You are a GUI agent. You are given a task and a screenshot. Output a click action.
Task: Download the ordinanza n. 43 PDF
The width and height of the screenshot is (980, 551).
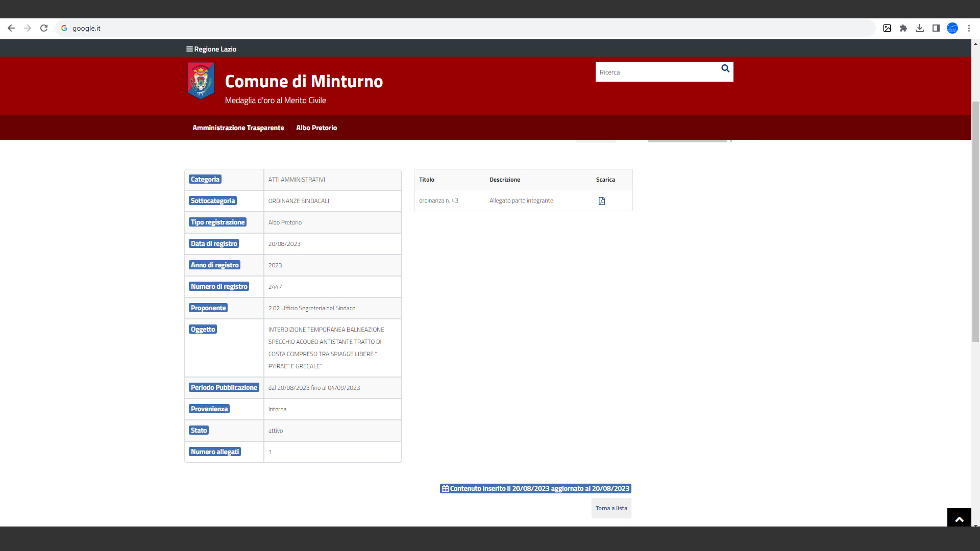pyautogui.click(x=602, y=201)
